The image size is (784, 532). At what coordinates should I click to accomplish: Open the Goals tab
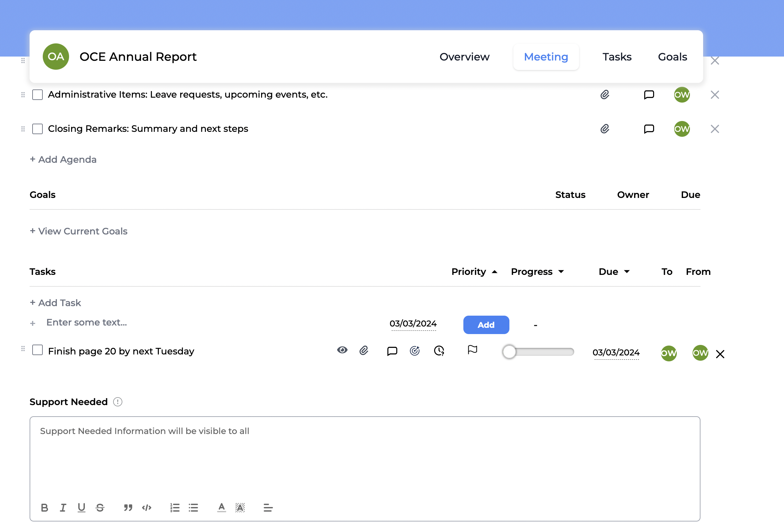[x=672, y=57]
